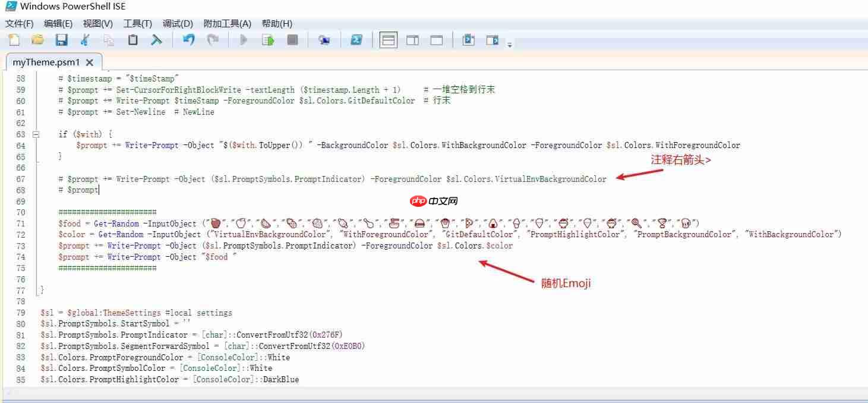Show command add-on pane icon
This screenshot has height=403, width=868.
pyautogui.click(x=492, y=40)
